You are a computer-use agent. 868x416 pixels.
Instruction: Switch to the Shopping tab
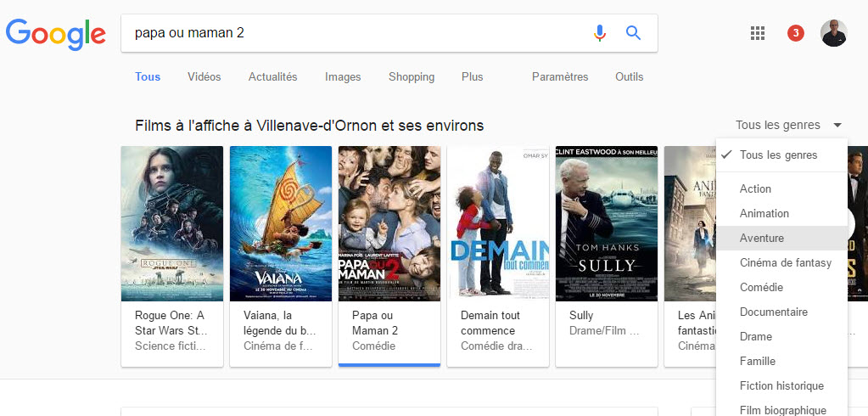click(x=412, y=77)
